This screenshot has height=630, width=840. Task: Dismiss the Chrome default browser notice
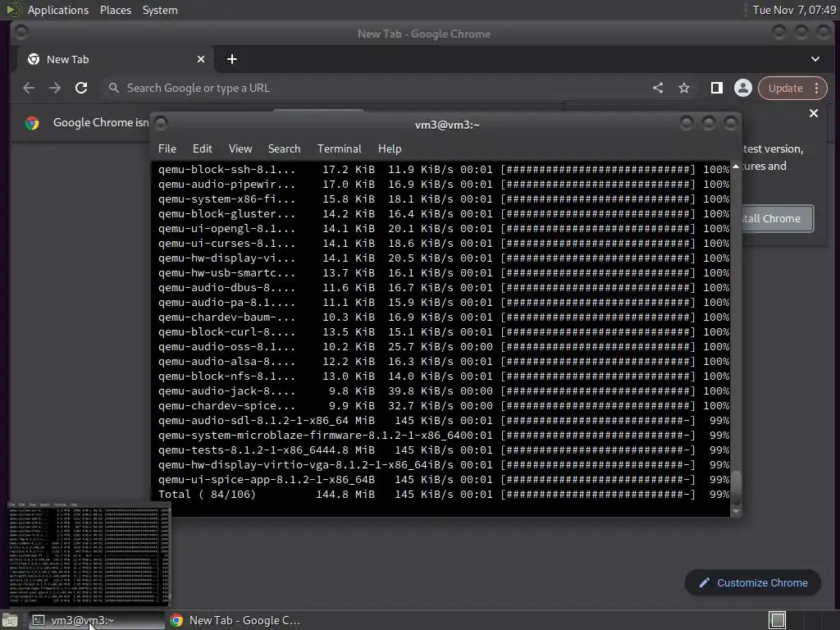pyautogui.click(x=814, y=113)
